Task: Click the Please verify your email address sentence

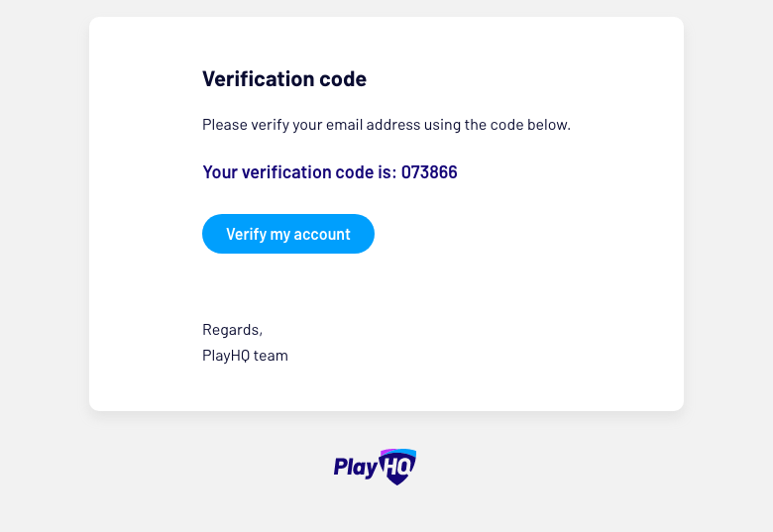Action: [x=386, y=125]
